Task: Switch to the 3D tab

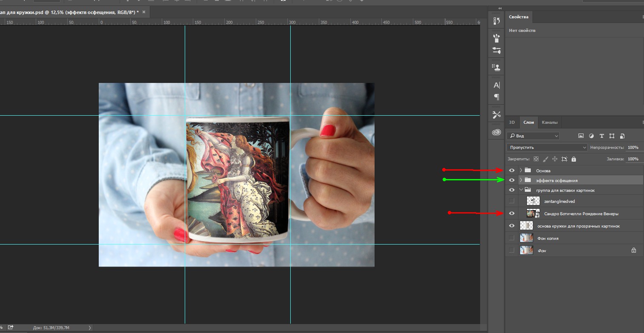Action: click(512, 122)
